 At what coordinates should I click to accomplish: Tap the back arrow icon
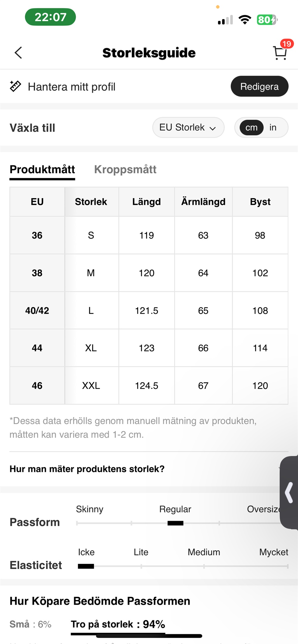click(18, 53)
